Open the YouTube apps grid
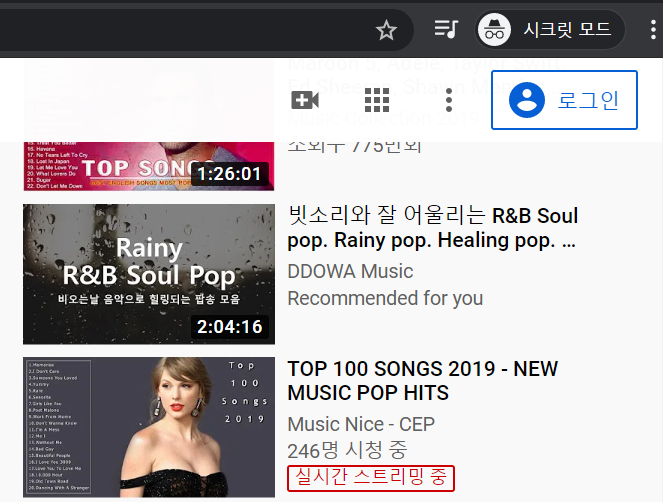This screenshot has height=502, width=663. coord(377,100)
